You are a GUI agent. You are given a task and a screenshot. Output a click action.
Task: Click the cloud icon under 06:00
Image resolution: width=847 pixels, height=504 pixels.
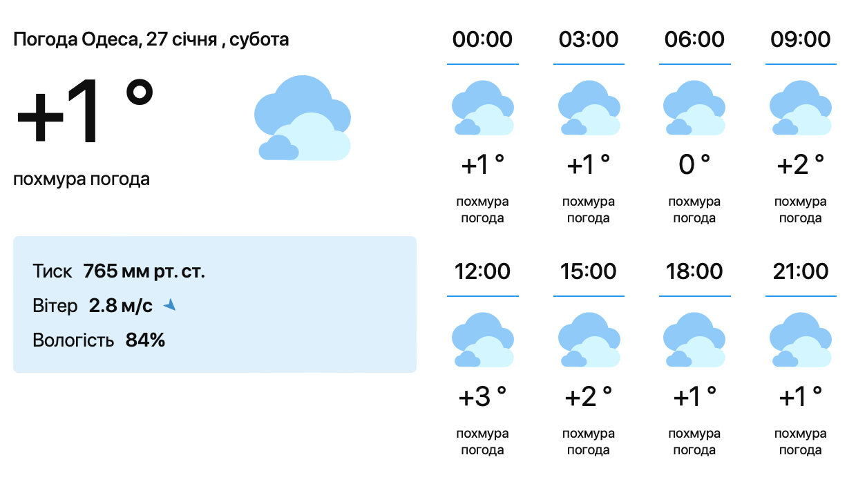point(694,108)
